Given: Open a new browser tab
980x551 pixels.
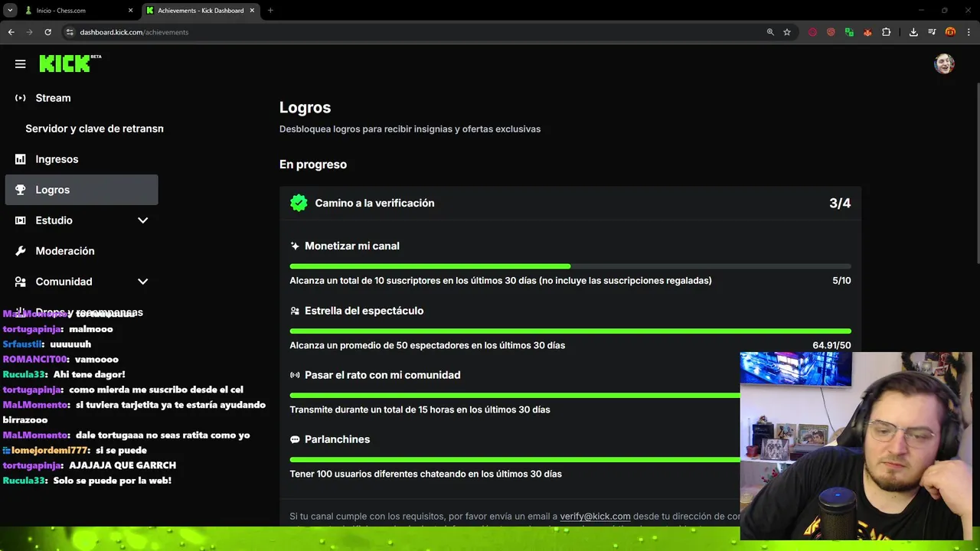Looking at the screenshot, I should tap(270, 11).
